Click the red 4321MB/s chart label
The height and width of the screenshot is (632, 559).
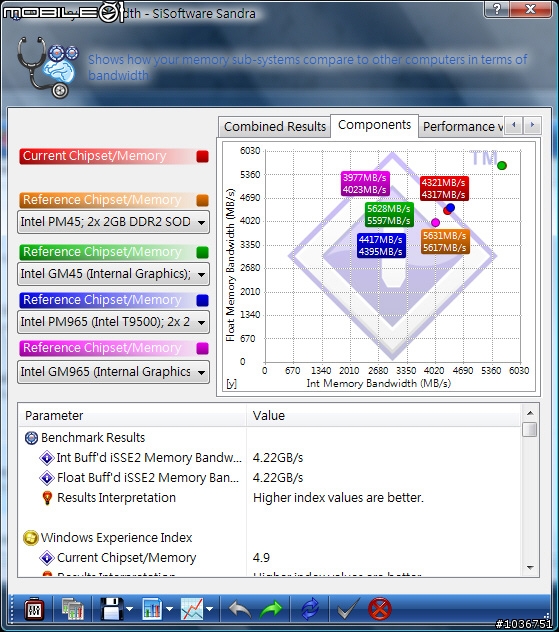pos(444,189)
